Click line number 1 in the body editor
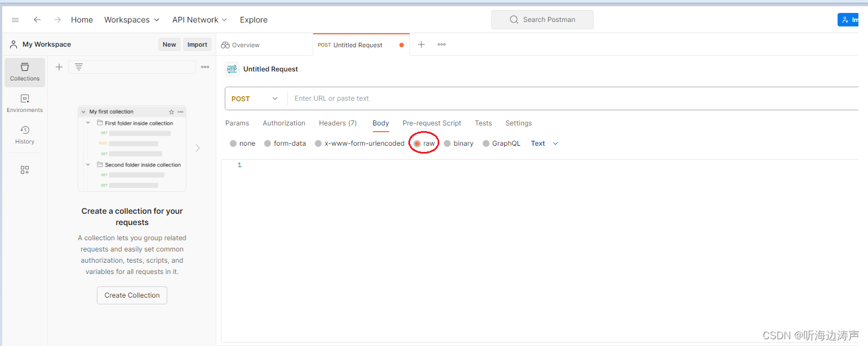This screenshot has height=346, width=868. 239,164
